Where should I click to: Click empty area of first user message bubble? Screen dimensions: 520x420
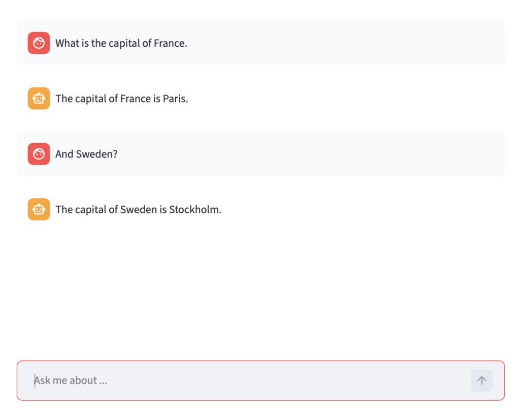pyautogui.click(x=345, y=43)
